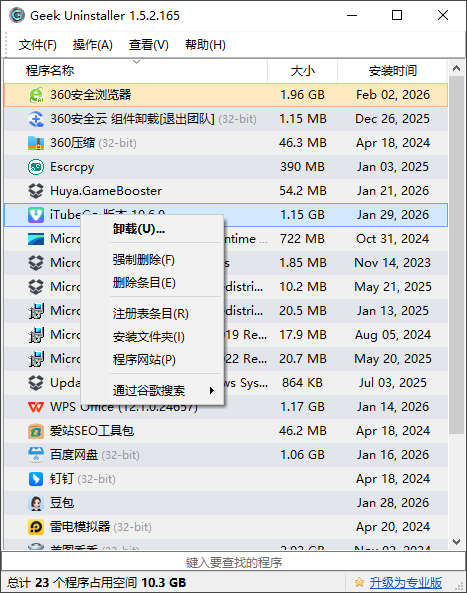Select the Huya.GameBooster program name
This screenshot has height=593, width=467.
tap(106, 191)
